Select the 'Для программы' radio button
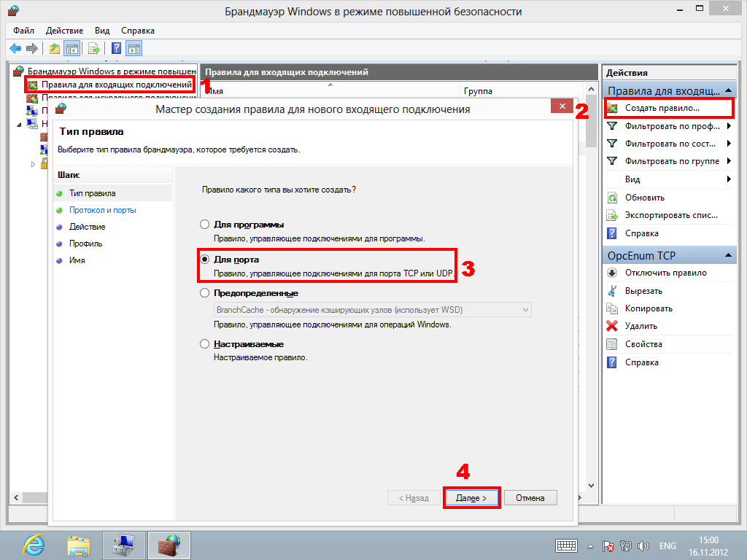This screenshot has height=560, width=747. pyautogui.click(x=204, y=225)
